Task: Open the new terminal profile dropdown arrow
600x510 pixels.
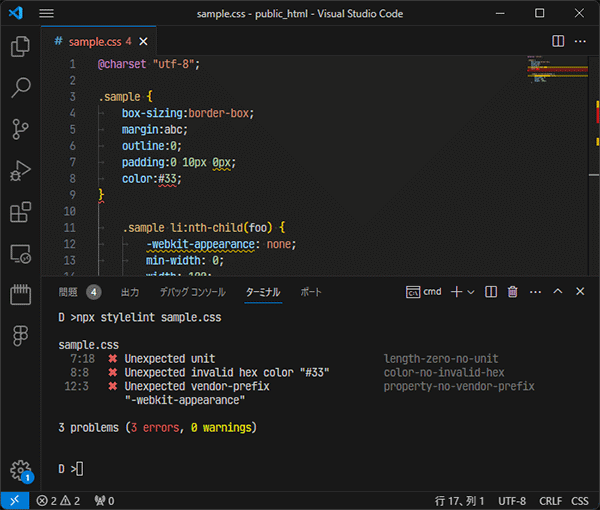Action: (x=471, y=292)
